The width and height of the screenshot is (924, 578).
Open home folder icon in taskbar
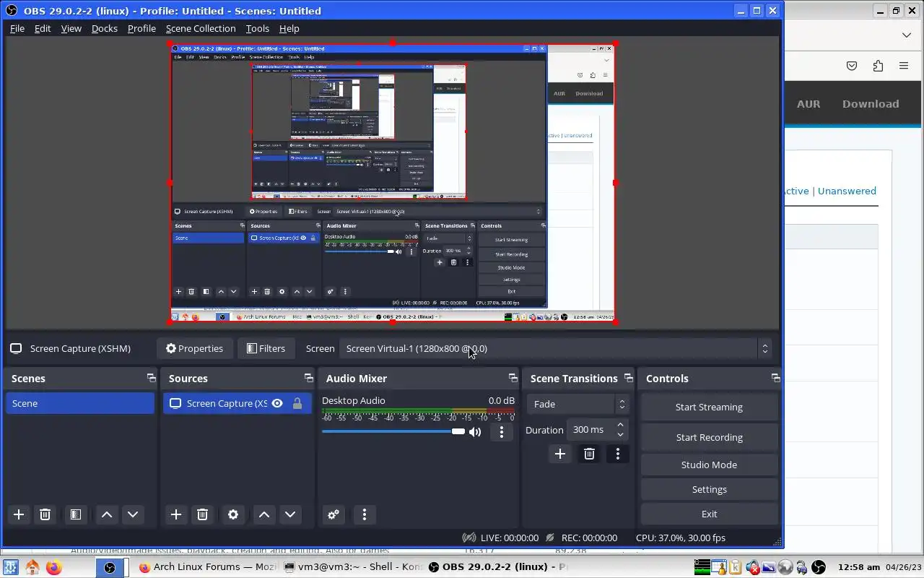(x=32, y=567)
